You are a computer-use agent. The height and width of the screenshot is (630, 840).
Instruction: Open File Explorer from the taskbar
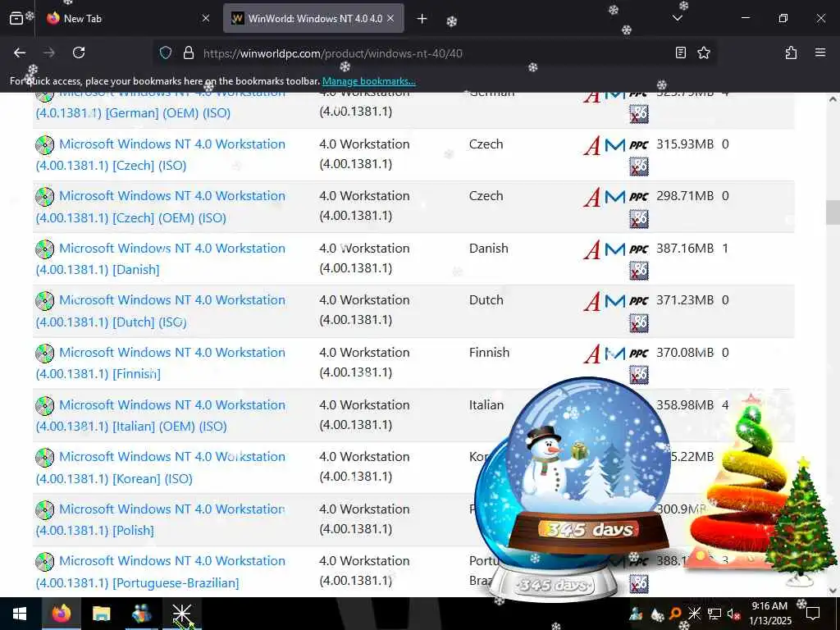[101, 614]
